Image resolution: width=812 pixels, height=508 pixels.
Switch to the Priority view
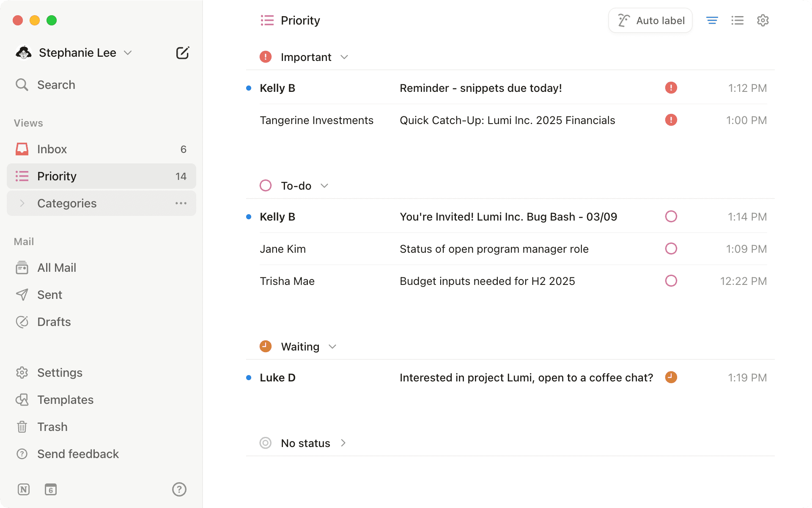[57, 176]
